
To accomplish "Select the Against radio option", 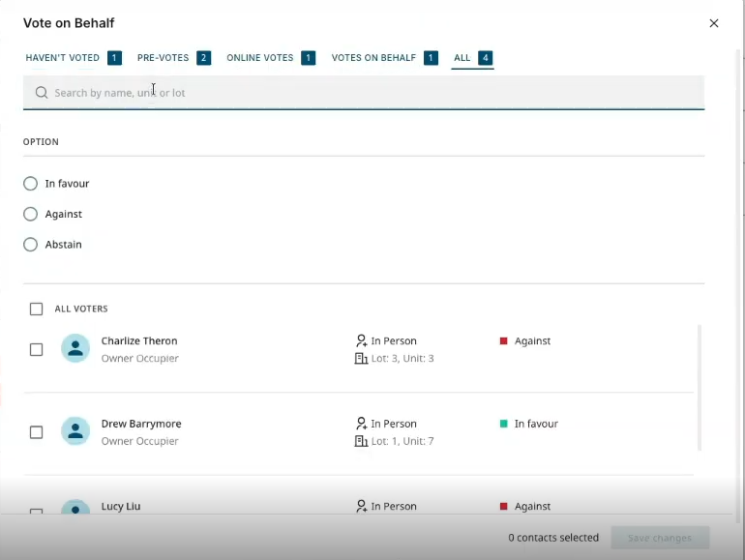I will coord(30,214).
